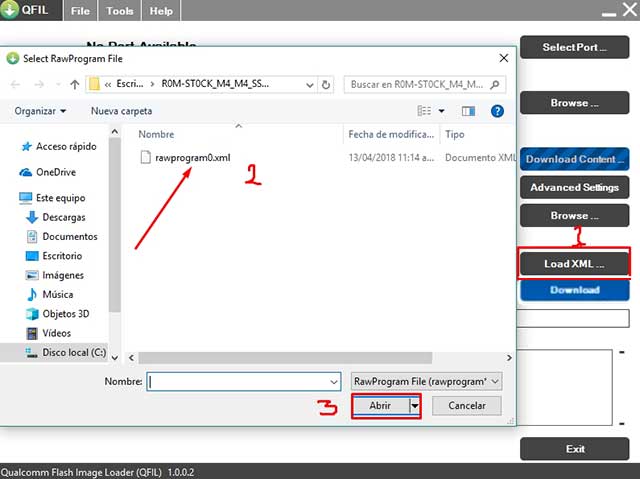
Task: Click the horizontal scrollbar thumb
Action: click(x=285, y=358)
